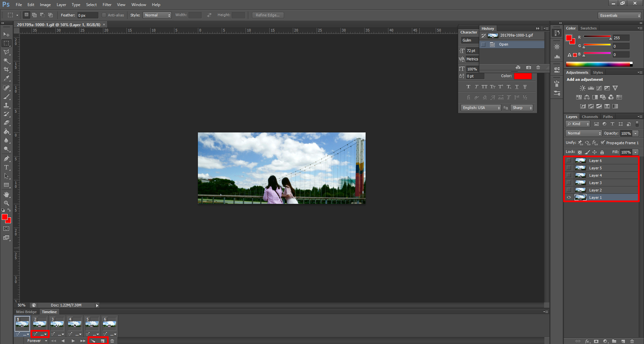Toggle Propagate Frame 1 checkbox

point(603,142)
